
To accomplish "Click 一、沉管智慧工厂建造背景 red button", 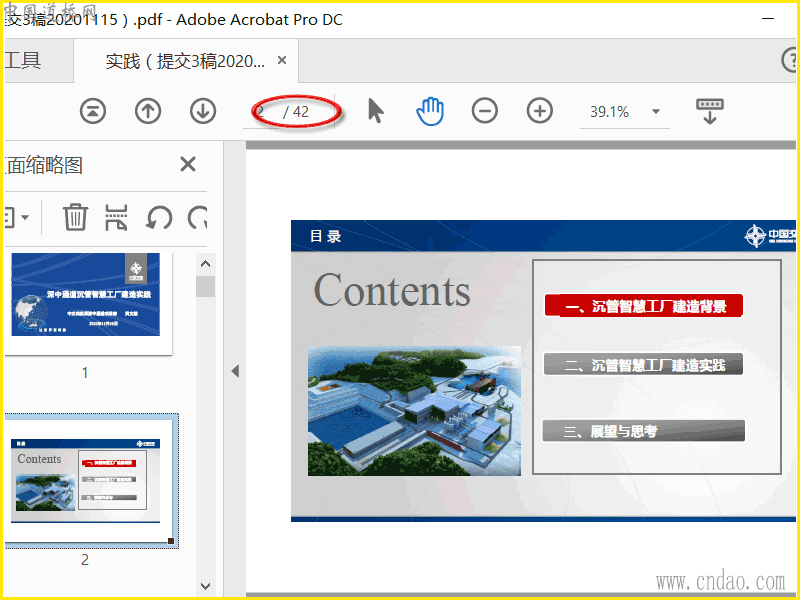I will point(643,306).
